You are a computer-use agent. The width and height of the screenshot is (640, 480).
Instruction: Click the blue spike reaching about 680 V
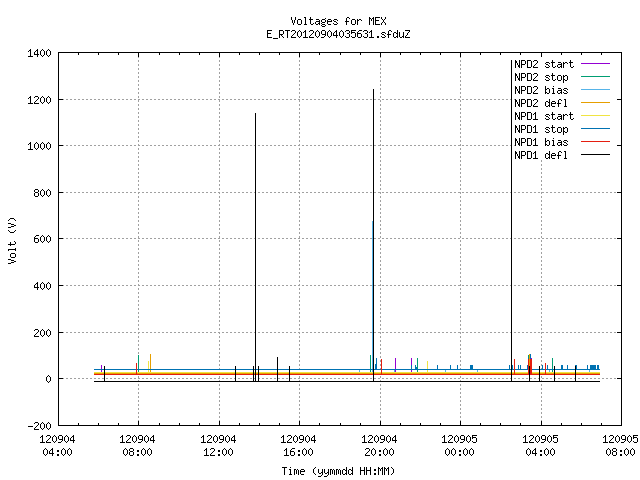tap(372, 294)
